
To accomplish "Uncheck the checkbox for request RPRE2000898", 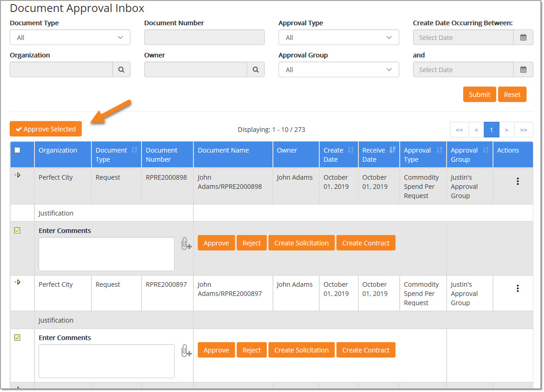I will pyautogui.click(x=17, y=231).
